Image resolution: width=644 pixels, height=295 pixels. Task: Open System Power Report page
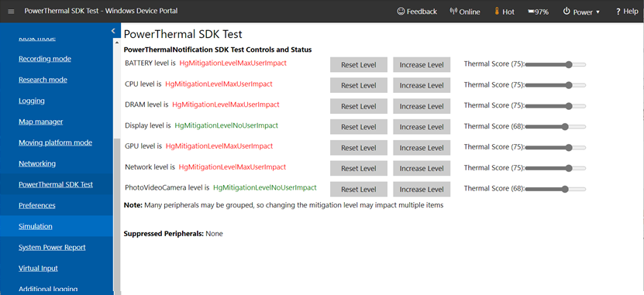[x=52, y=247]
